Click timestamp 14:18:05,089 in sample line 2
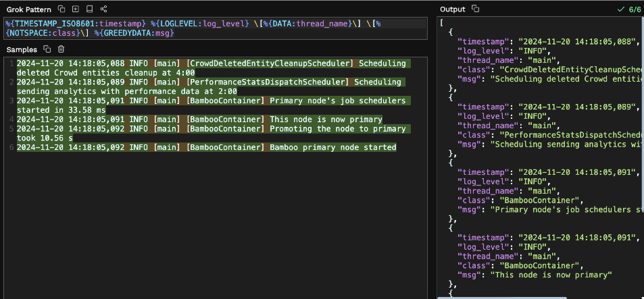The width and height of the screenshot is (644, 299). (x=97, y=82)
